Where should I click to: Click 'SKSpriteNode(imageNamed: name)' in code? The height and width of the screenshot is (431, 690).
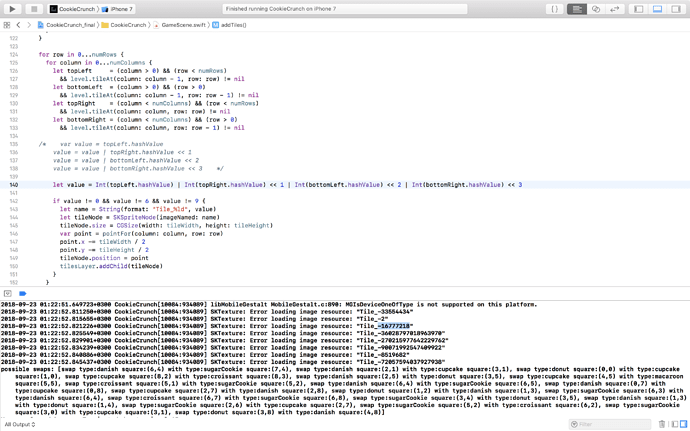166,217
